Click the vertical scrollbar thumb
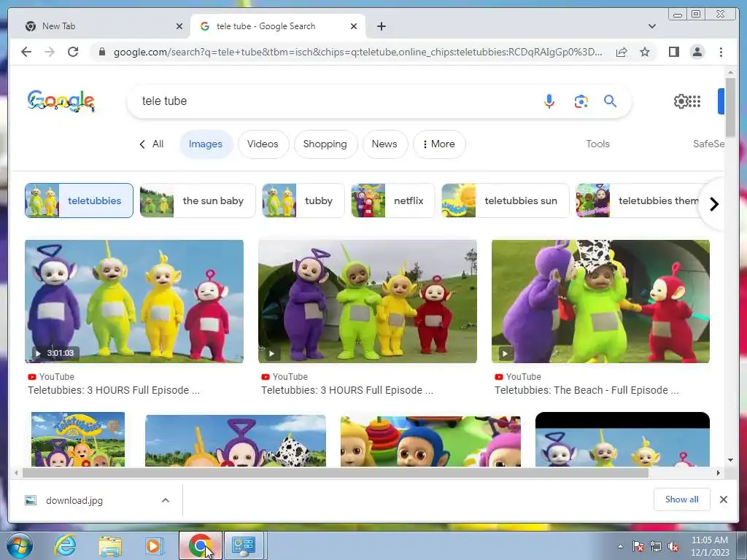The width and height of the screenshot is (747, 560). [730, 108]
